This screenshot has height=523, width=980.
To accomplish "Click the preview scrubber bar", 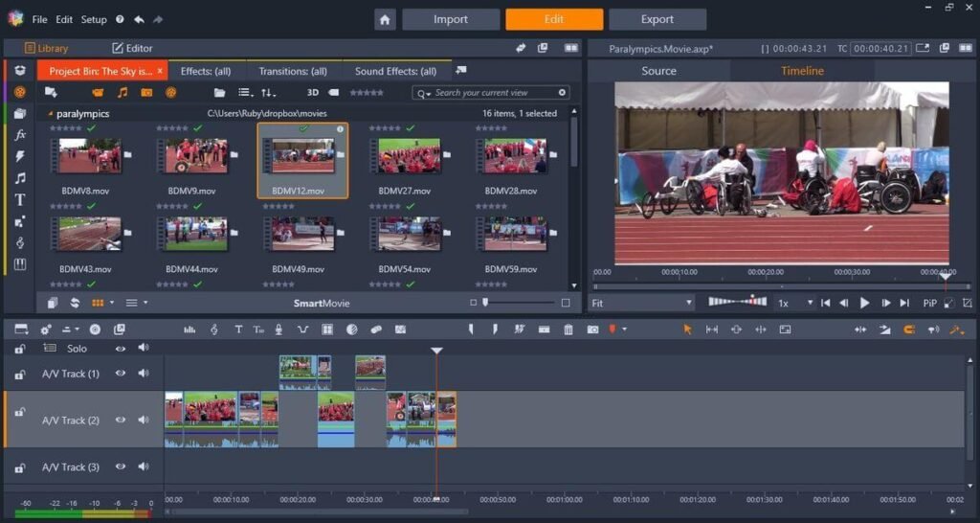I will (x=781, y=286).
